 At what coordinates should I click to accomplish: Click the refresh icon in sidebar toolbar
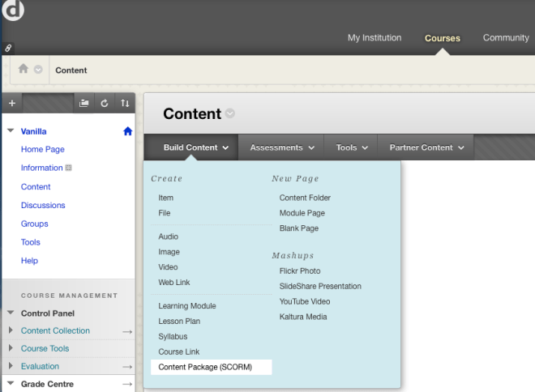click(x=105, y=103)
